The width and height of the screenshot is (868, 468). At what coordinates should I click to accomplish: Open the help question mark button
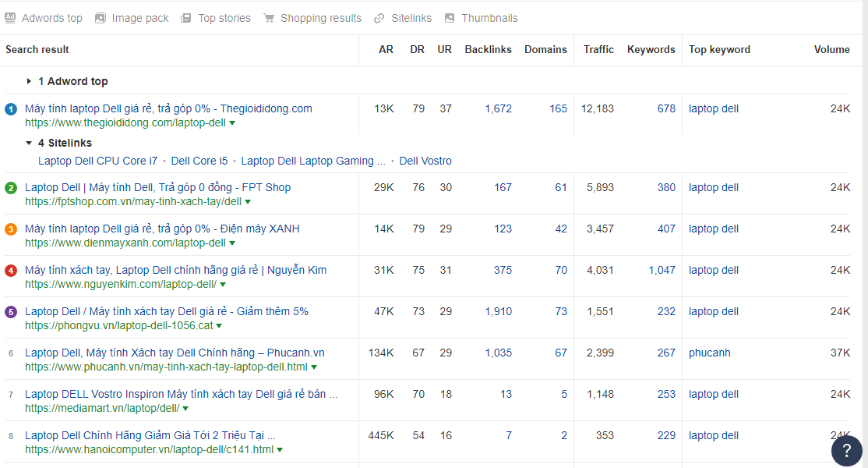[x=846, y=451]
